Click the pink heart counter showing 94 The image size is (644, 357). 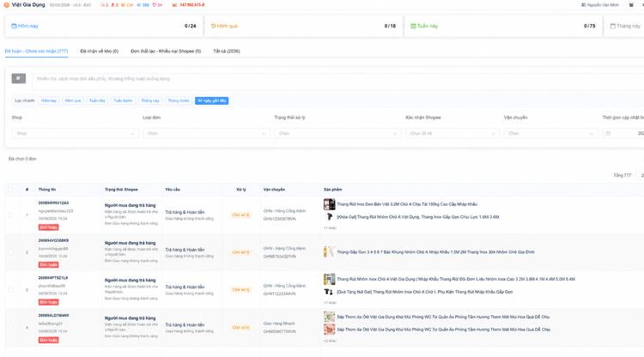[x=157, y=5]
